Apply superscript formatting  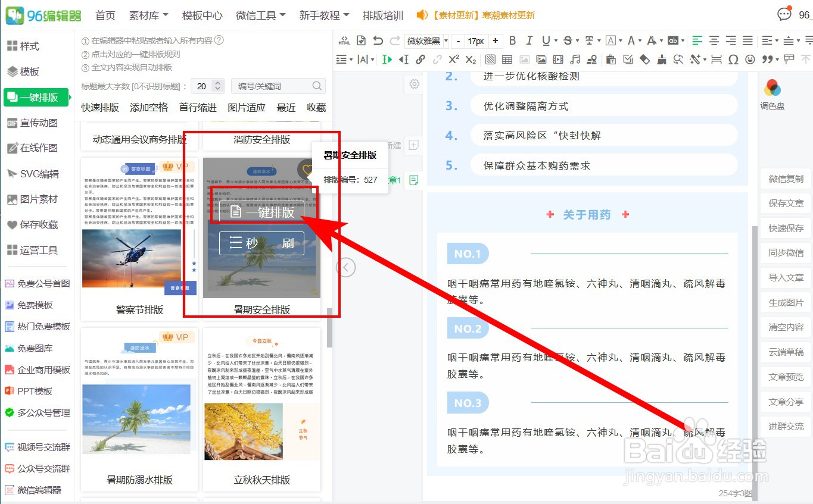tap(454, 60)
